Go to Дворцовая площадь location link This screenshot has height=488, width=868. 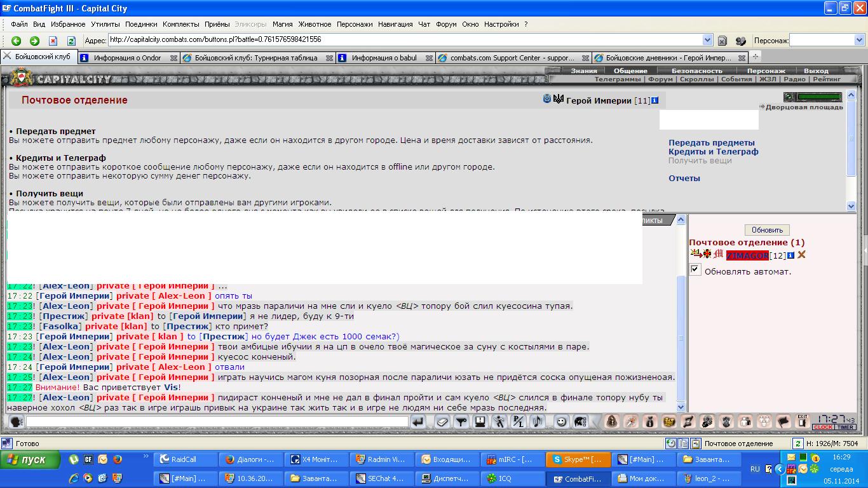point(804,107)
